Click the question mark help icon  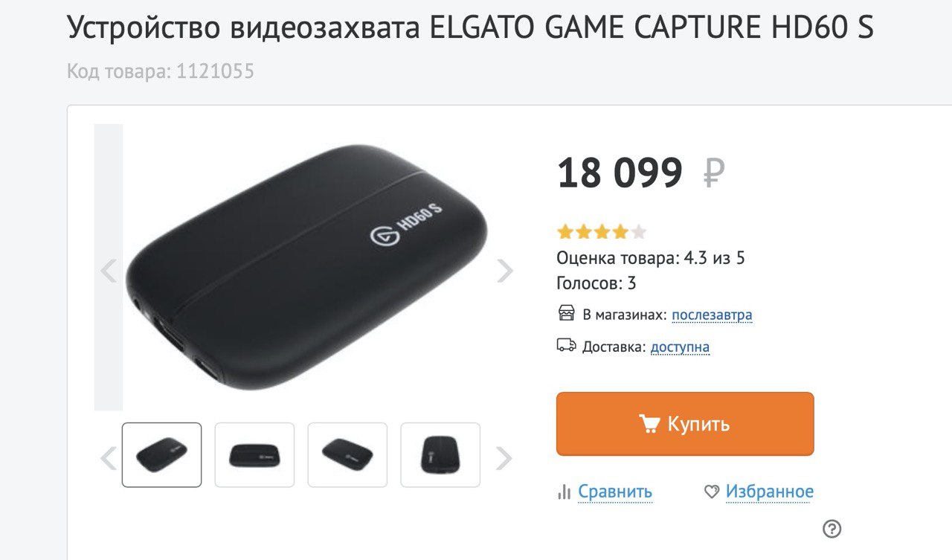pos(832,529)
